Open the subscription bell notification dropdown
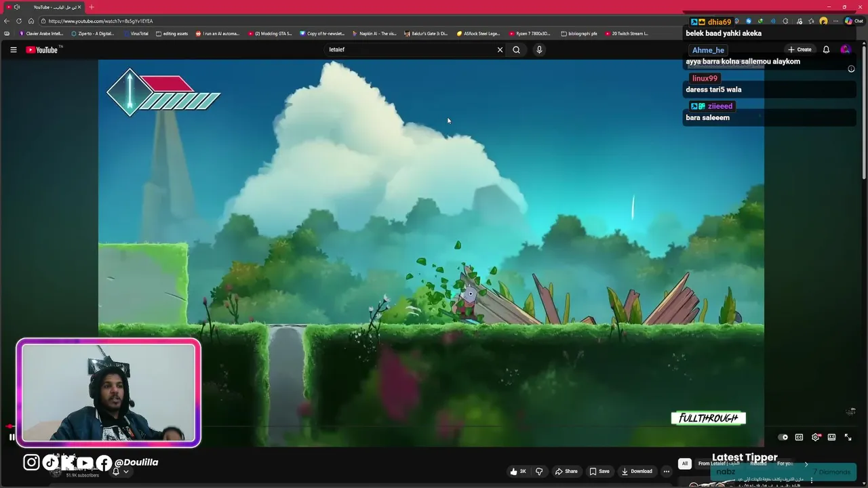868x488 pixels. 119,471
